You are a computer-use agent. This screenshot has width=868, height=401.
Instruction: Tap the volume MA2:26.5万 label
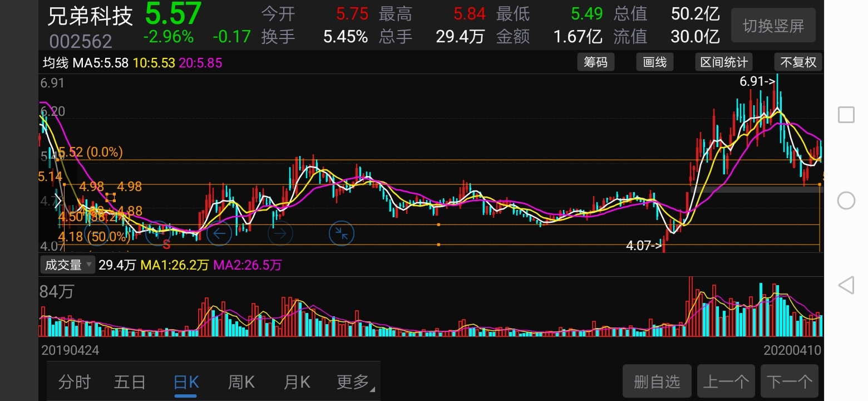click(x=248, y=265)
